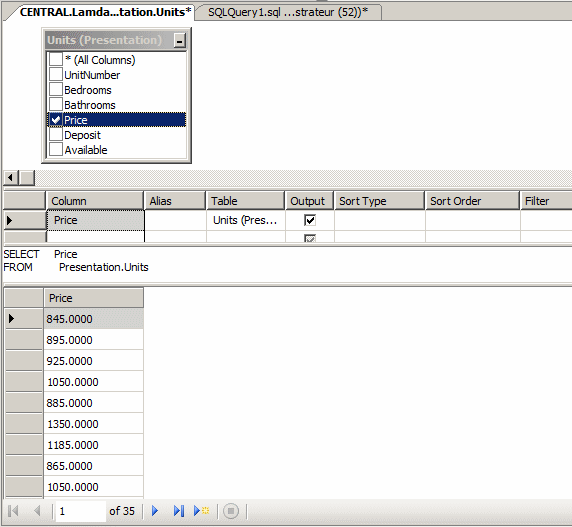Check the * (All Columns) checkbox
The width and height of the screenshot is (572, 527).
[x=56, y=59]
